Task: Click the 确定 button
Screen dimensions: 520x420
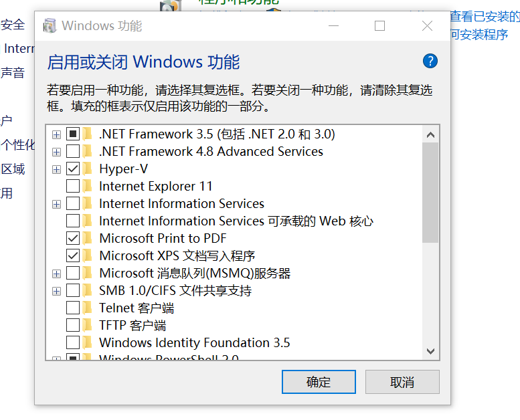Action: click(319, 382)
